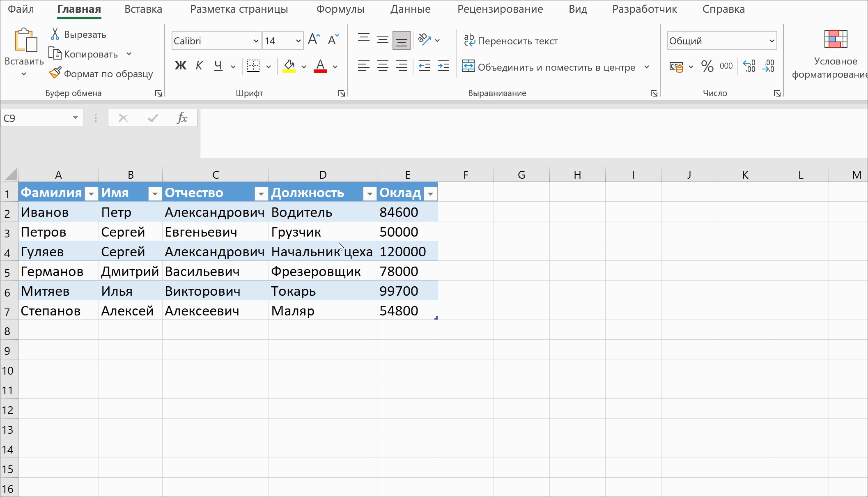868x497 pixels.
Task: Toggle bold Ж formatting
Action: coord(180,66)
